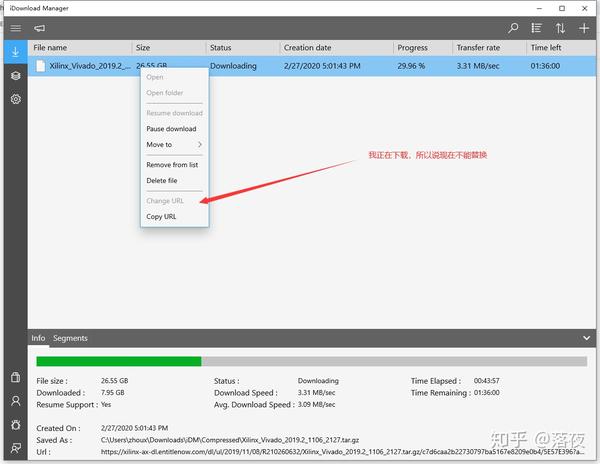Open the hamburger menu
This screenshot has height=464, width=600.
pos(15,28)
